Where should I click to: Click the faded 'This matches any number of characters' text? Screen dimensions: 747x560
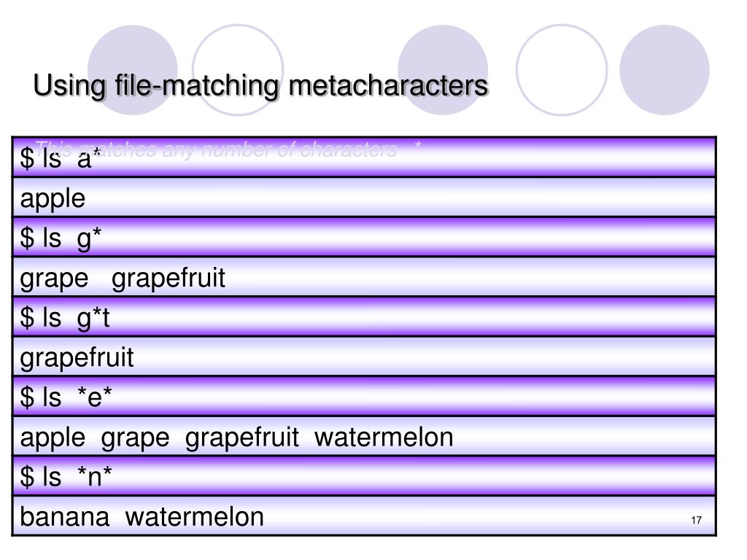(216, 149)
